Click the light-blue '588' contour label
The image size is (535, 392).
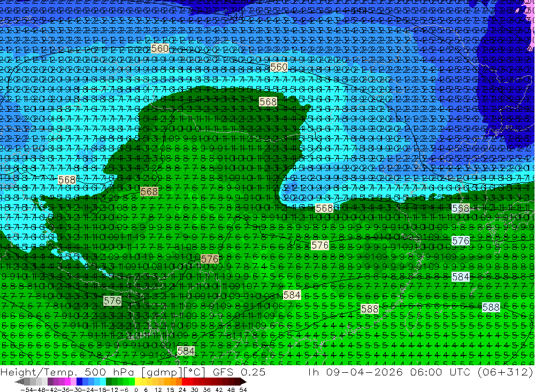coord(491,307)
